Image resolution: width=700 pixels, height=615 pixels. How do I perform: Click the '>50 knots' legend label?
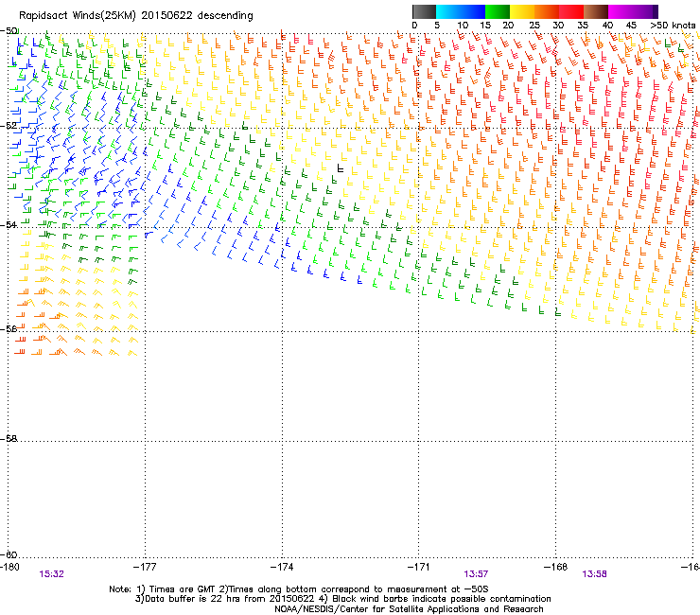point(673,26)
